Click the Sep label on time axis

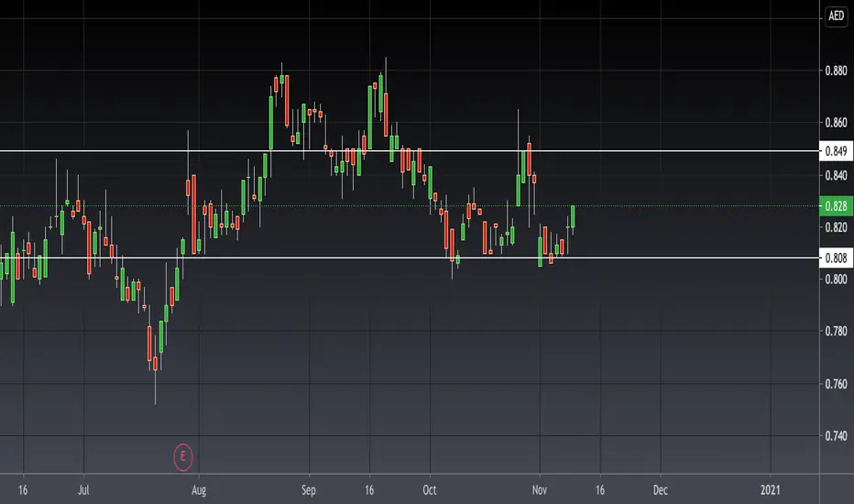tap(309, 490)
